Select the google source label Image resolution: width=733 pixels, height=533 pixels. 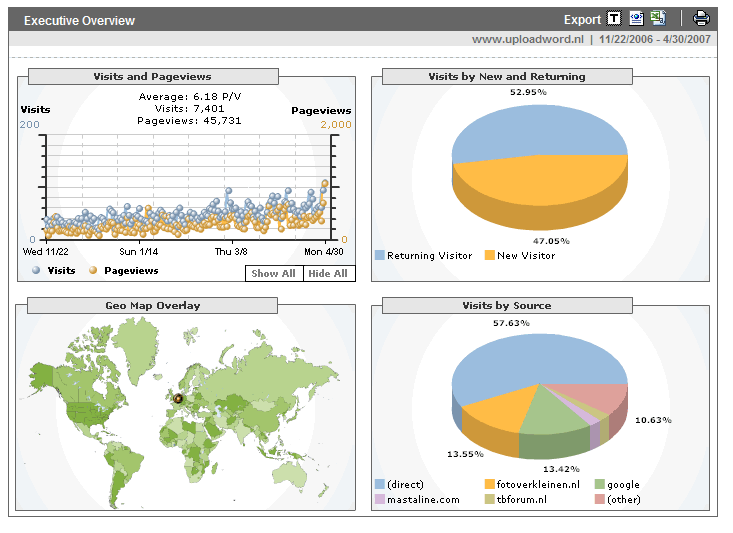(x=623, y=485)
